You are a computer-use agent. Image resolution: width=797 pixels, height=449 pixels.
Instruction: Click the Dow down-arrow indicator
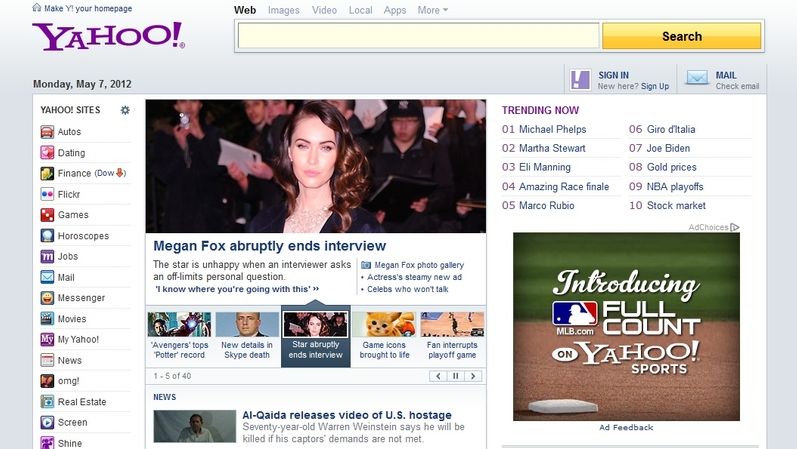click(x=120, y=173)
